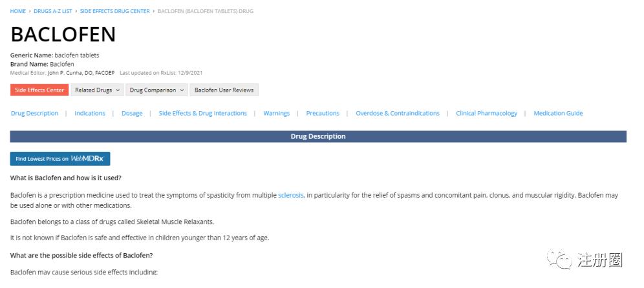Viewport: 644px width, 288px height.
Task: Go to Side Effects & Drug Interactions
Action: pyautogui.click(x=203, y=114)
